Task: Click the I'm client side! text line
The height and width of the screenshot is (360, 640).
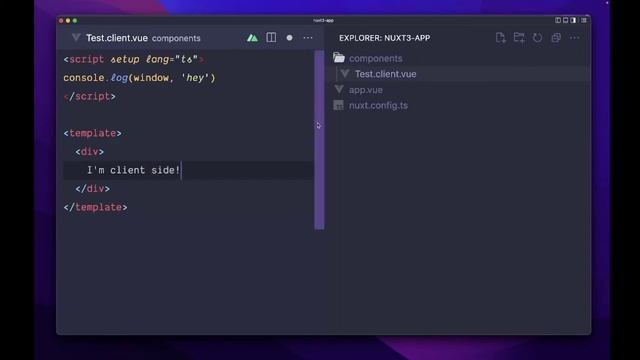Action: [133, 170]
